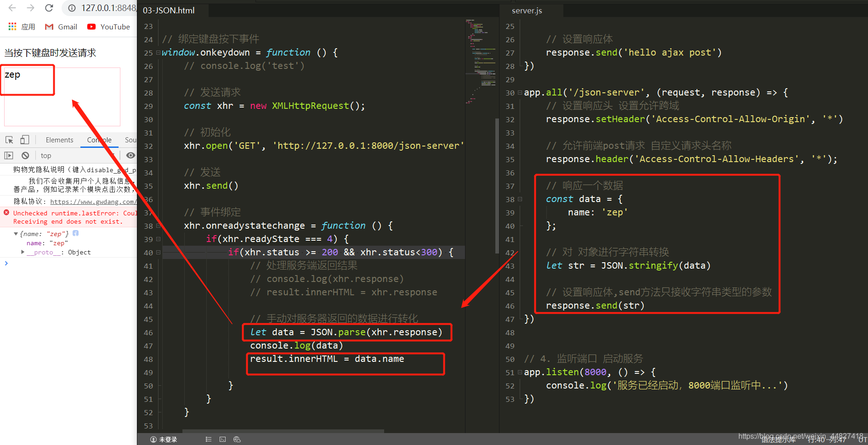Click the horizontal scrollbar under 03-JSON.html editor
The height and width of the screenshot is (445, 868).
click(x=283, y=431)
